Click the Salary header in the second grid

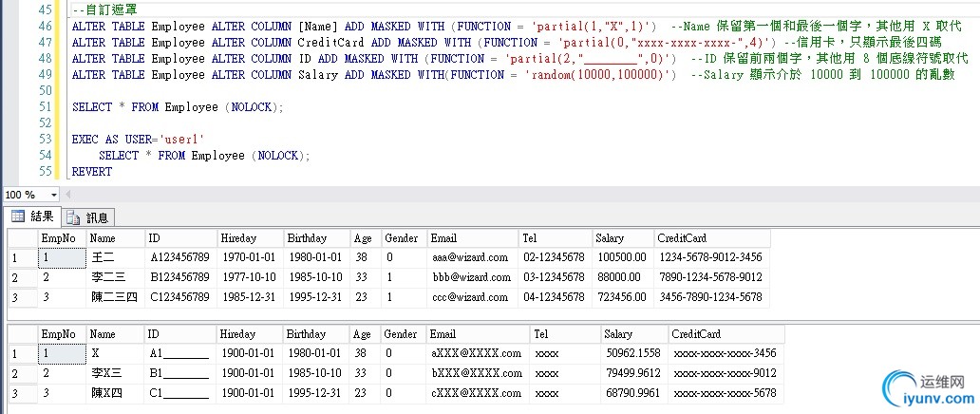tap(633, 334)
